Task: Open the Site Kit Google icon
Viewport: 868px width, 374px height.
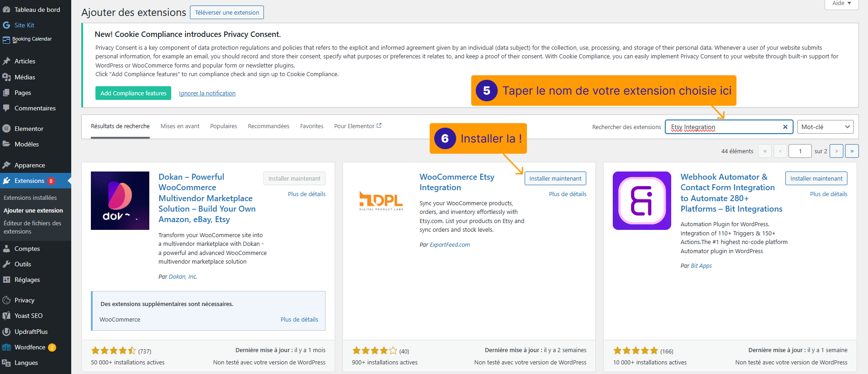Action: (6, 25)
